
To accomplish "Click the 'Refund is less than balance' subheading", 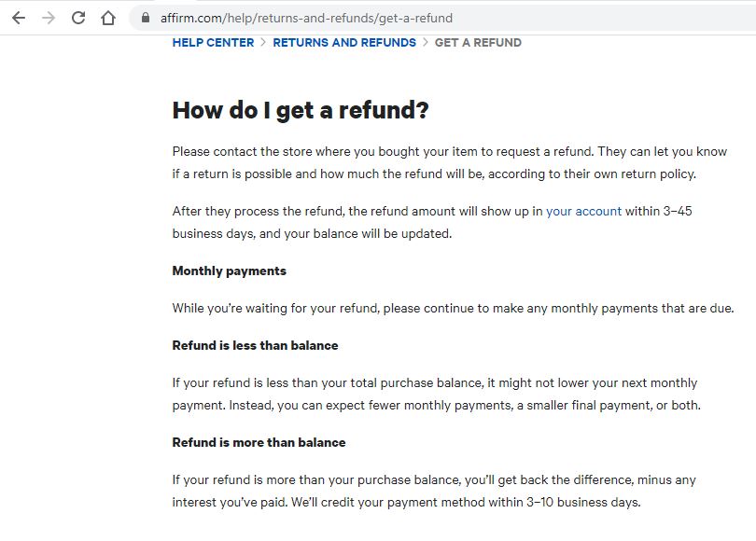I will [x=255, y=345].
